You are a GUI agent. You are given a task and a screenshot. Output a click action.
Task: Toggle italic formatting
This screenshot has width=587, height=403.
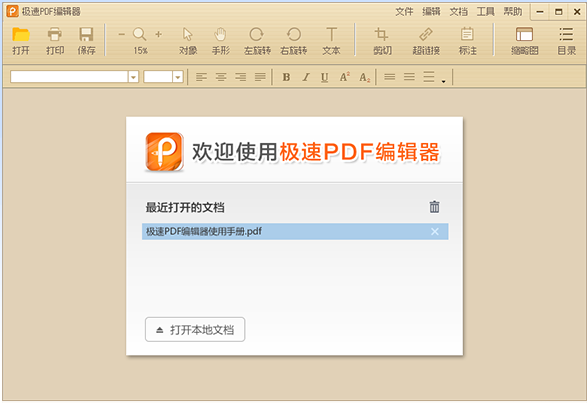click(x=306, y=77)
